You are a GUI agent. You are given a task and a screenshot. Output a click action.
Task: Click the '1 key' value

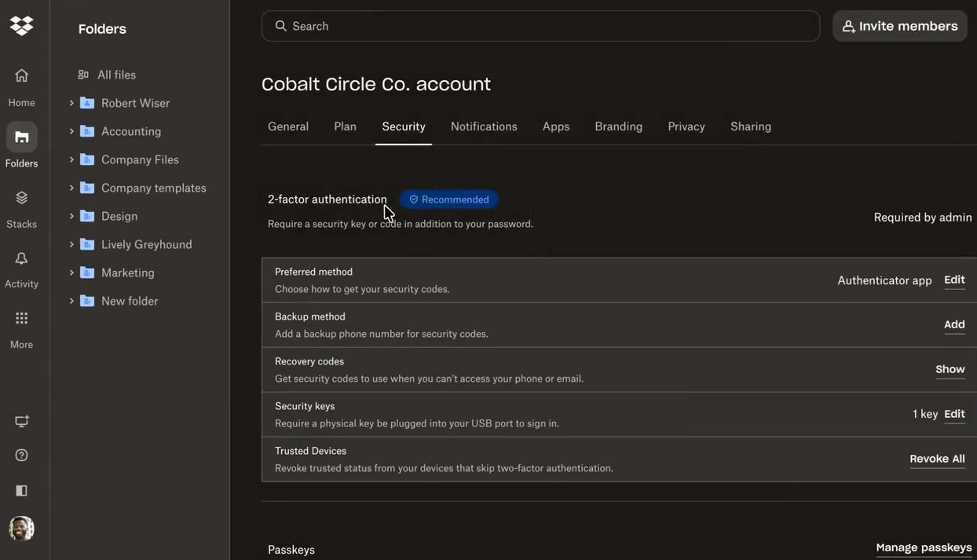[925, 414]
